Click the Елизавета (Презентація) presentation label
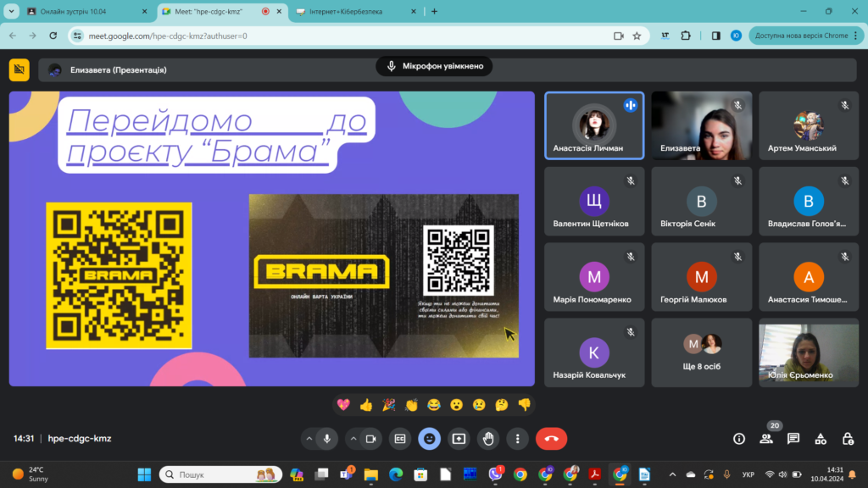 (x=118, y=70)
